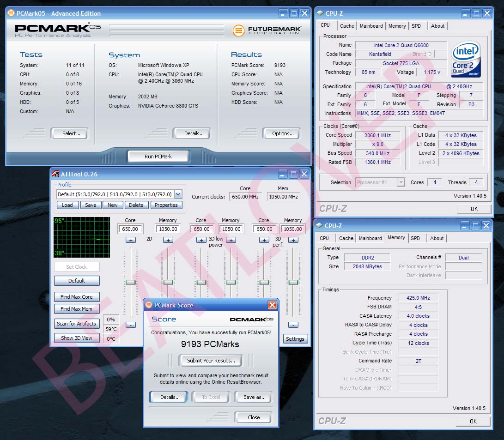Click OK in top CPU-Z window
Screen dimensions: 504x440
(474, 209)
